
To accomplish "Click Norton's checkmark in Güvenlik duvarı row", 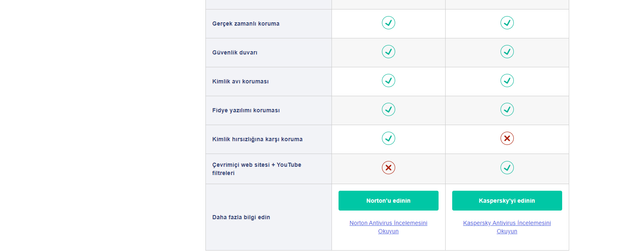I will click(x=389, y=52).
